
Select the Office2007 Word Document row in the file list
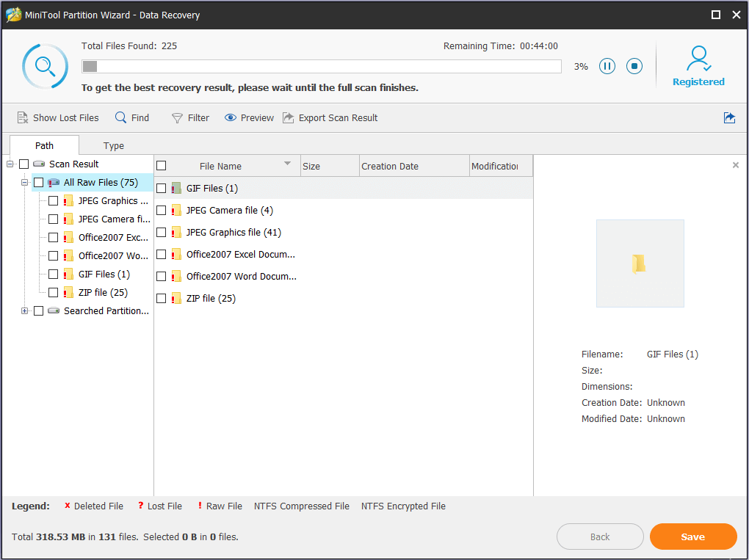344,277
